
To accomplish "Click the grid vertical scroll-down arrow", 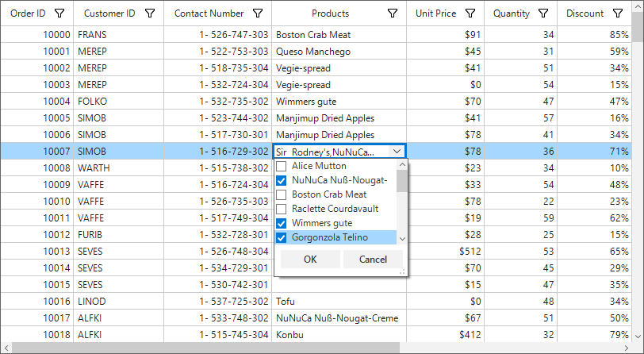I will click(x=638, y=336).
